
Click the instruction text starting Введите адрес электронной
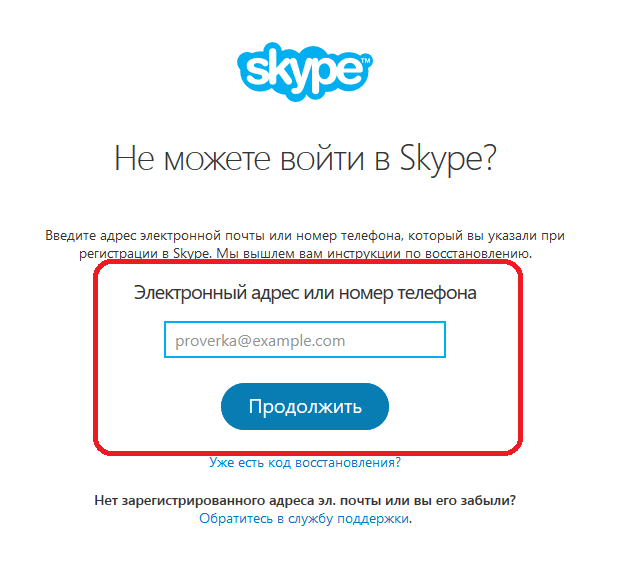pos(305,244)
